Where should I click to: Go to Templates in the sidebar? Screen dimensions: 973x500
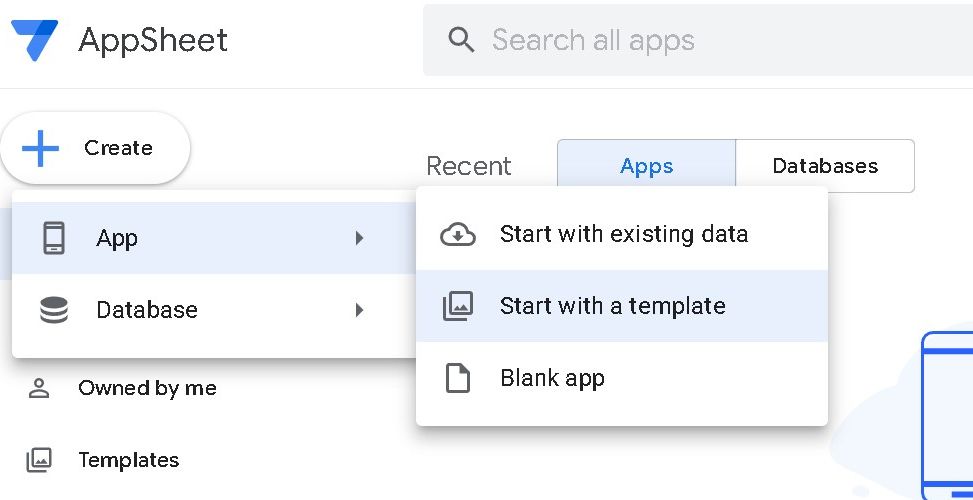(x=128, y=460)
